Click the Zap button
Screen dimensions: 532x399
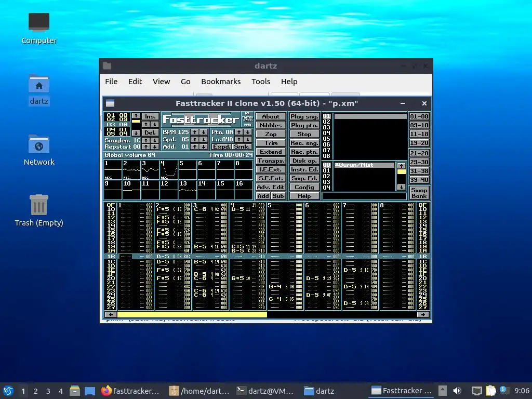[x=271, y=134]
